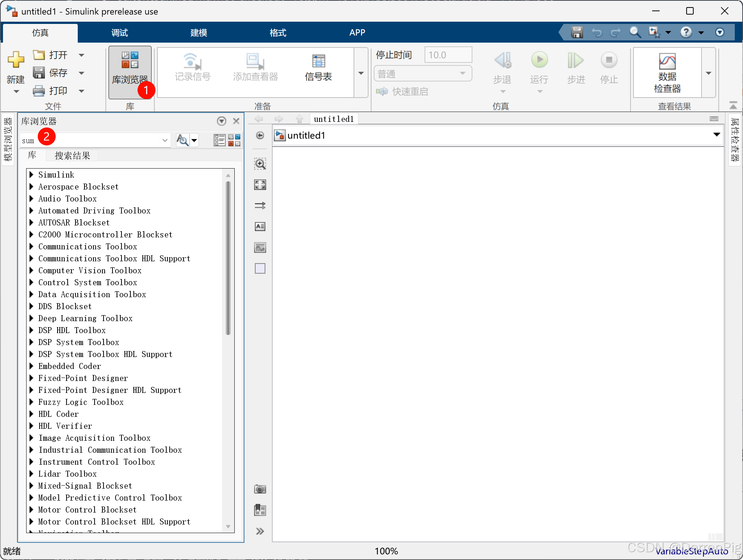
Task: Click the Library Browser (库浏览器) icon
Action: (x=130, y=68)
